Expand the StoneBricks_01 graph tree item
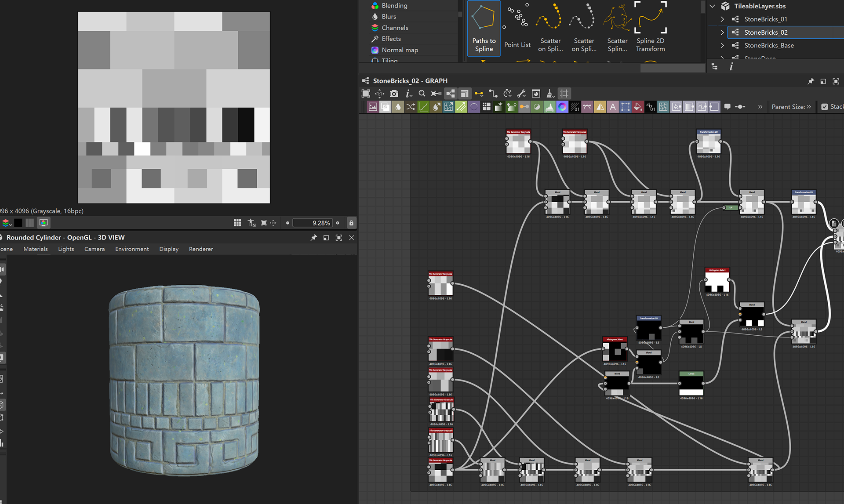Viewport: 844px width, 504px height. (722, 19)
